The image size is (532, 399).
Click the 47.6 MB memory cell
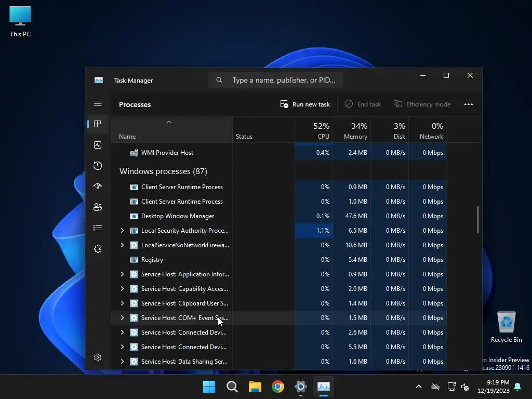tap(352, 216)
